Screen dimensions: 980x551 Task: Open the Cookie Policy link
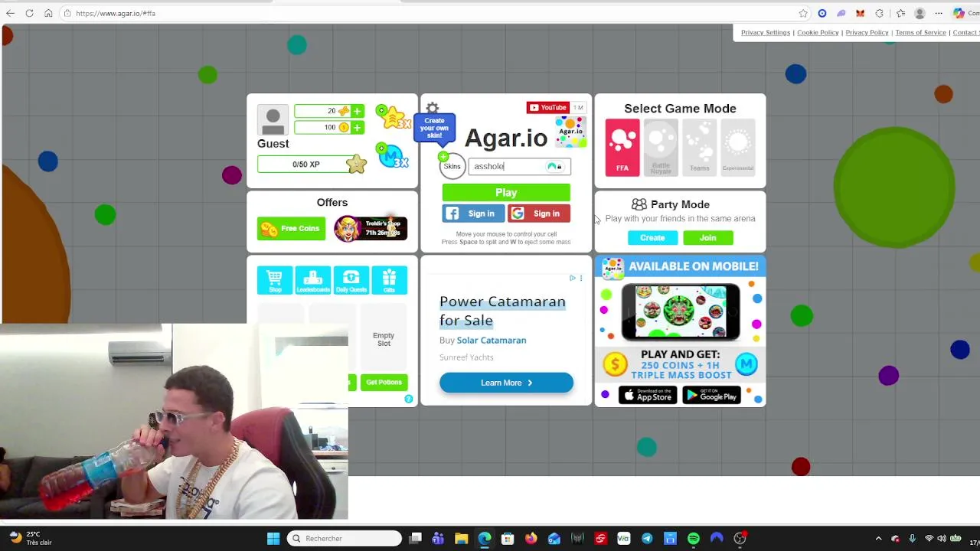(818, 33)
